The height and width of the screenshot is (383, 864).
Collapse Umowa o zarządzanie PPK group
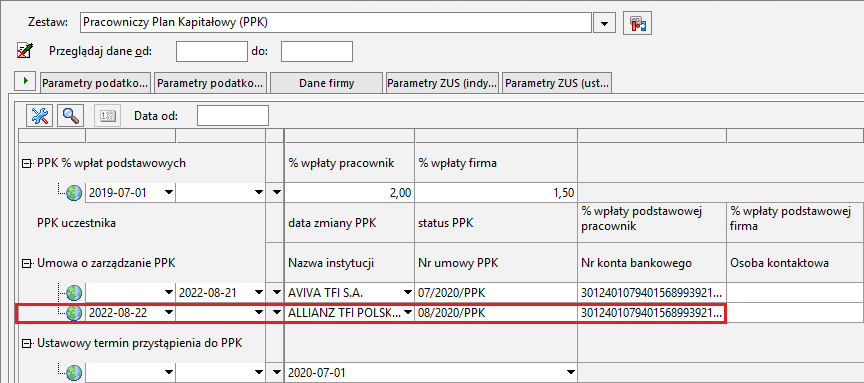26,263
